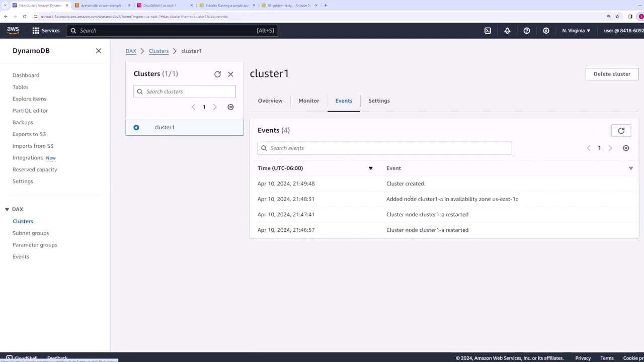Go to Clusters breadcrumb link
Viewport: 644px width, 362px height.
tap(158, 51)
